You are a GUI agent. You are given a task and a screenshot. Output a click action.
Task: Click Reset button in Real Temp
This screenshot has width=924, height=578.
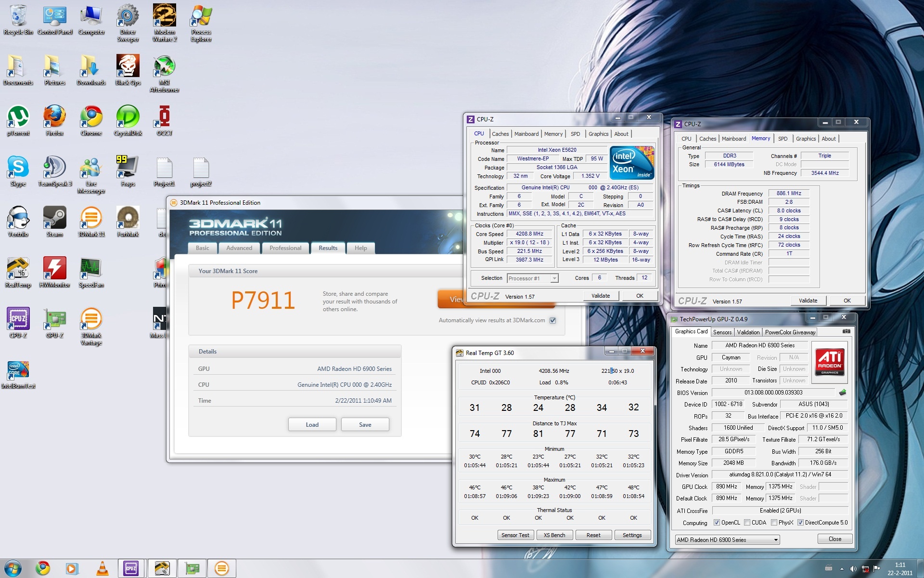pyautogui.click(x=593, y=535)
